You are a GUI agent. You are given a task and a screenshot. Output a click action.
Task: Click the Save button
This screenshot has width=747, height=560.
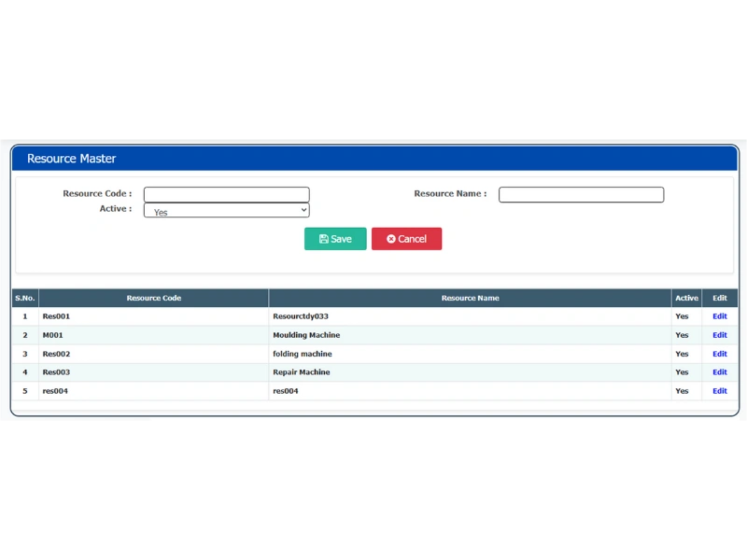(x=335, y=238)
